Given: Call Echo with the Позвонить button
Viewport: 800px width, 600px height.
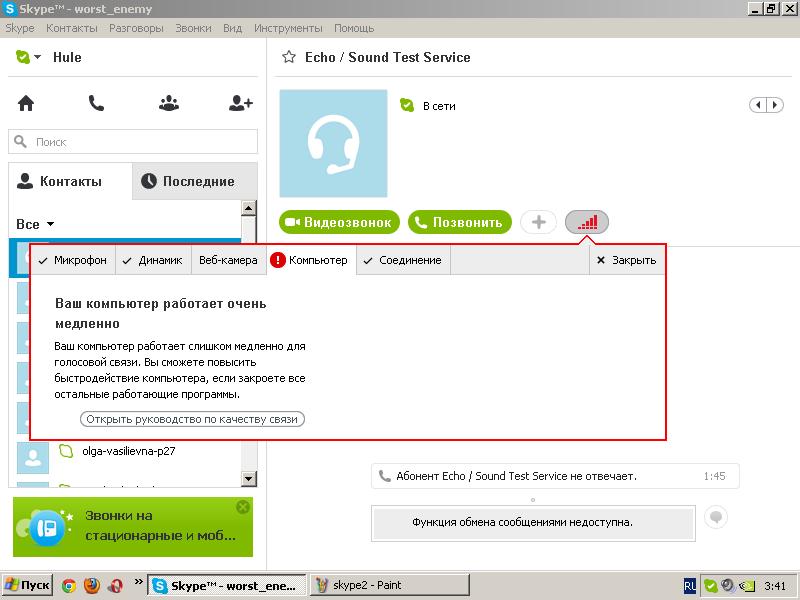Looking at the screenshot, I should click(x=460, y=222).
